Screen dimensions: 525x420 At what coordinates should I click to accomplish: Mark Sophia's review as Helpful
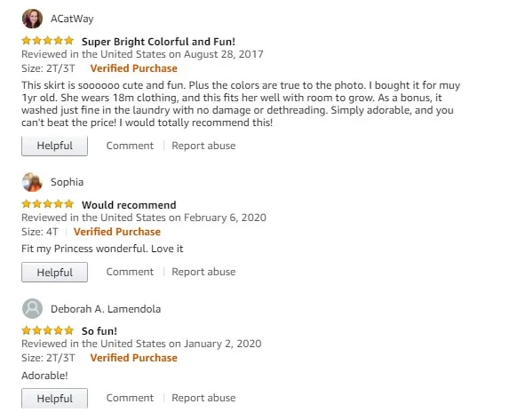(x=54, y=272)
